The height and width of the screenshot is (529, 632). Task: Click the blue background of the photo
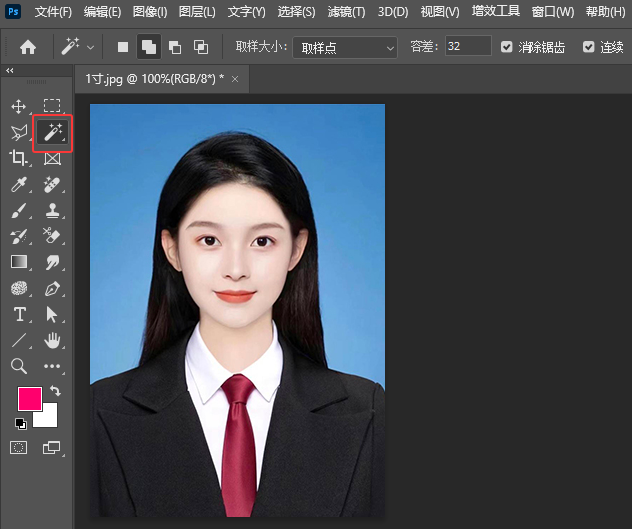121,169
